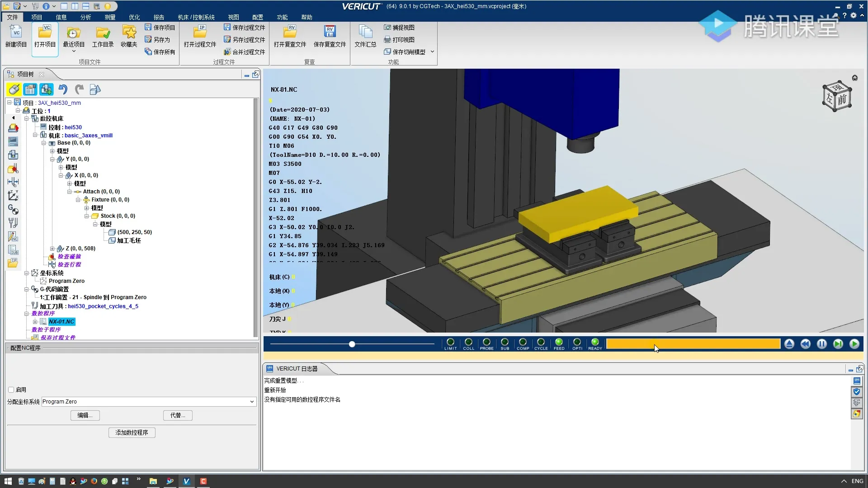Open the 机床/控制系统 menu

pos(196,17)
